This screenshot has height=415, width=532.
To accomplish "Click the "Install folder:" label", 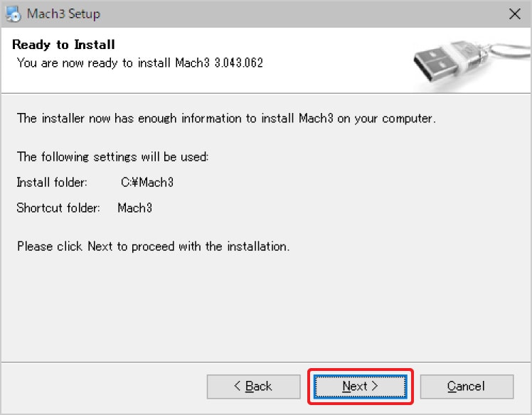I will click(x=52, y=183).
